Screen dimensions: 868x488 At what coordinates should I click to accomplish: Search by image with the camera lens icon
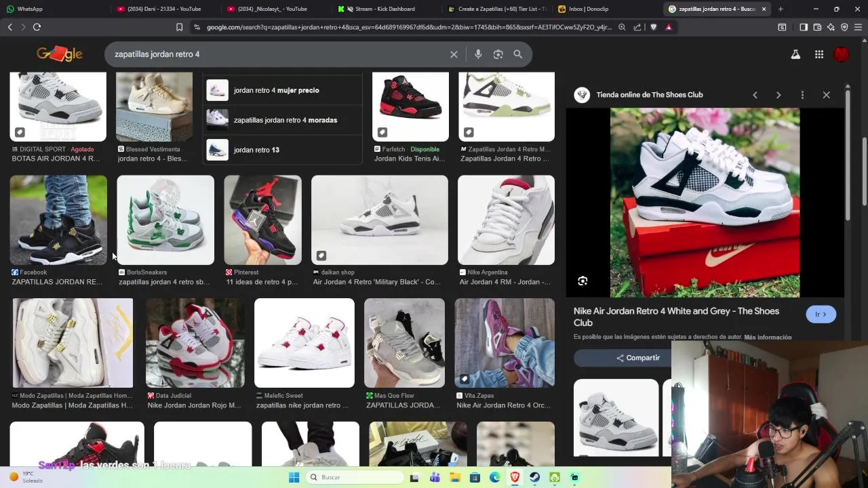pos(498,54)
